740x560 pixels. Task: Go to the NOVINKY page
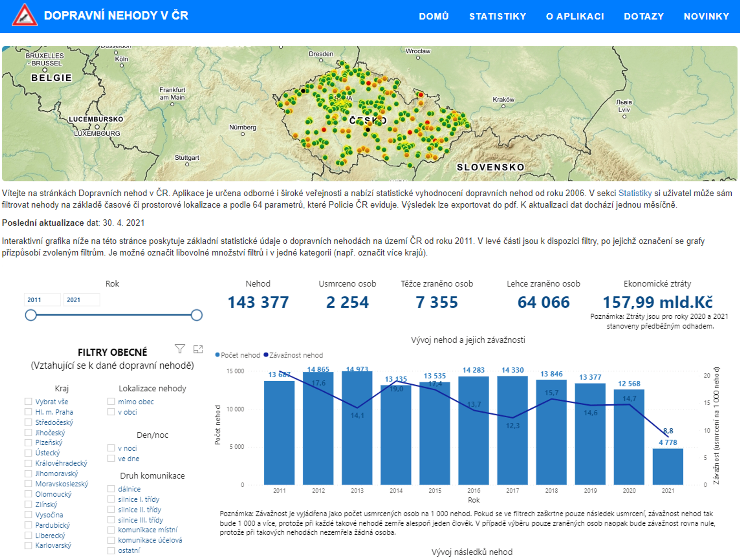(706, 16)
